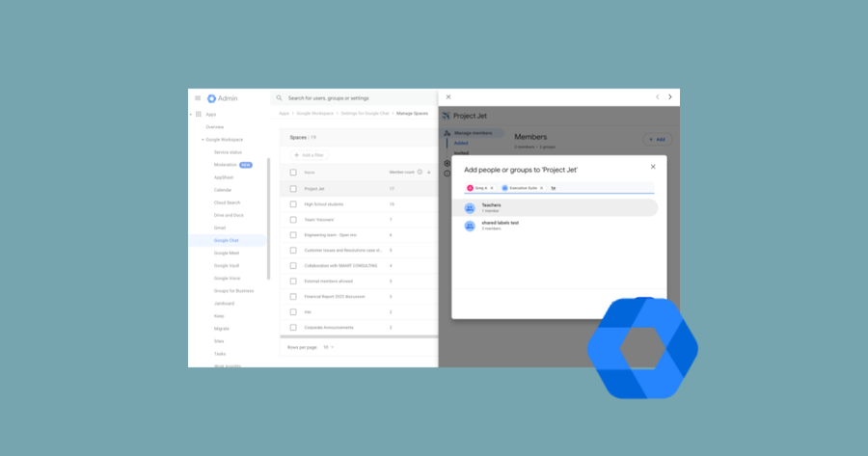Click the Apps breadcrumb link
This screenshot has width=868, height=456.
[284, 114]
